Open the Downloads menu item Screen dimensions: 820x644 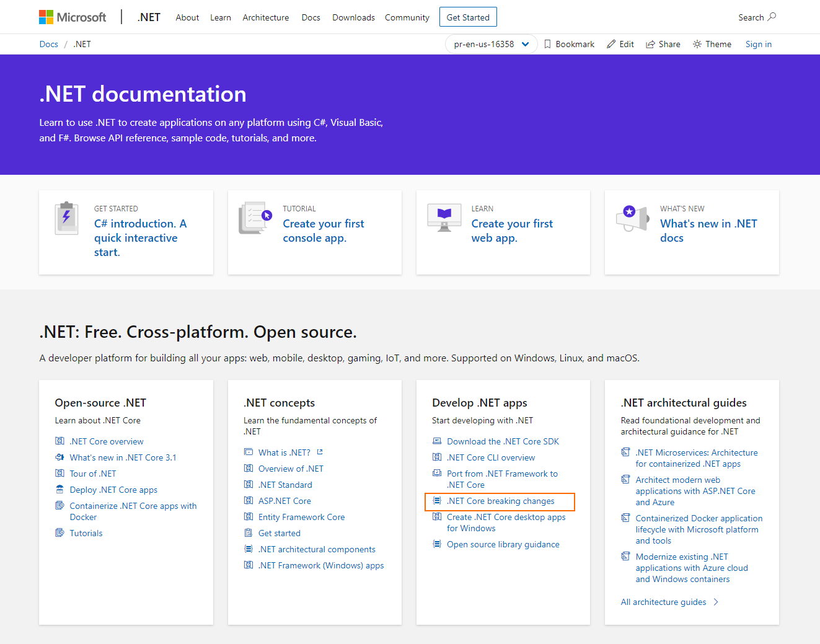[x=353, y=17]
